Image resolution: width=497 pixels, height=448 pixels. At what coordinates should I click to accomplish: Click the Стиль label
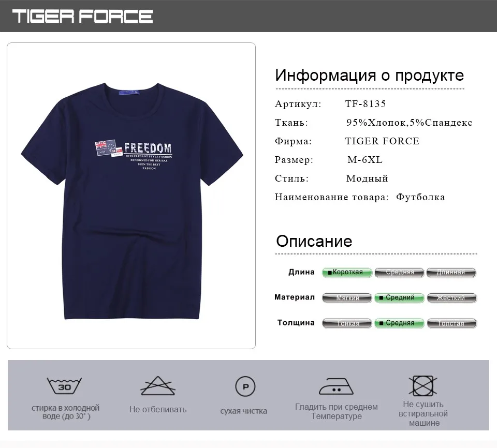(x=291, y=178)
